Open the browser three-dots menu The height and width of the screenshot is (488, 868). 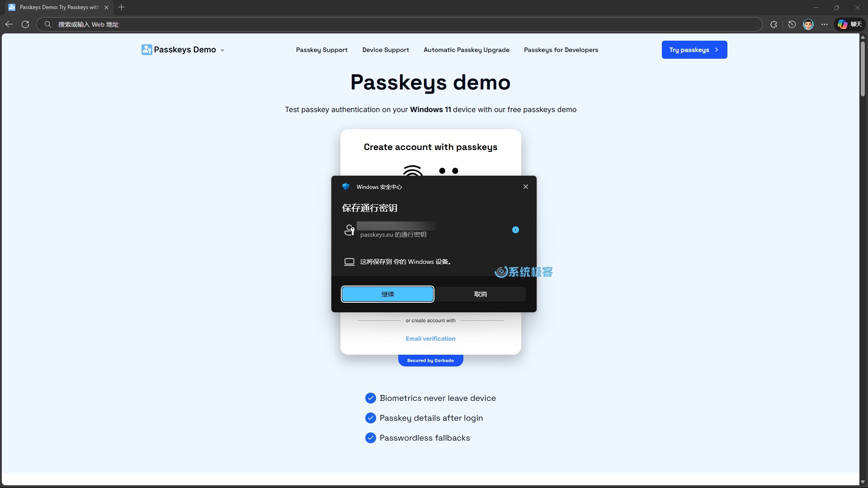click(825, 24)
